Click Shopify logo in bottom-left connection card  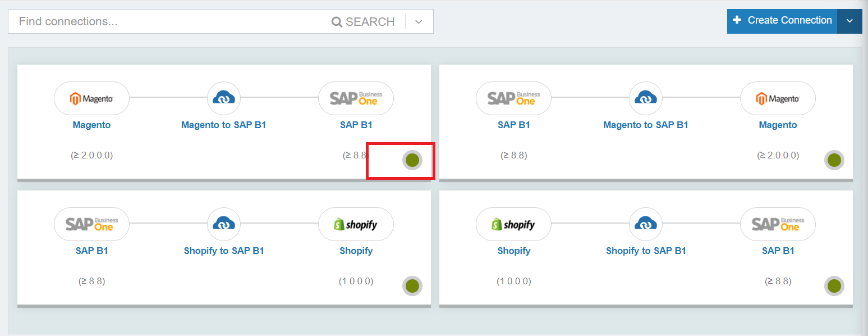(356, 224)
